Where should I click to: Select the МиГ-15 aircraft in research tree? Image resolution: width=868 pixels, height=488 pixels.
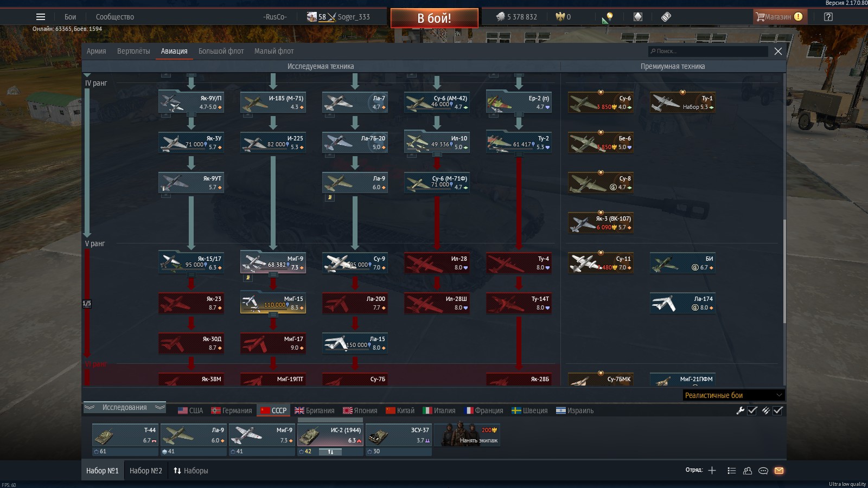(273, 303)
